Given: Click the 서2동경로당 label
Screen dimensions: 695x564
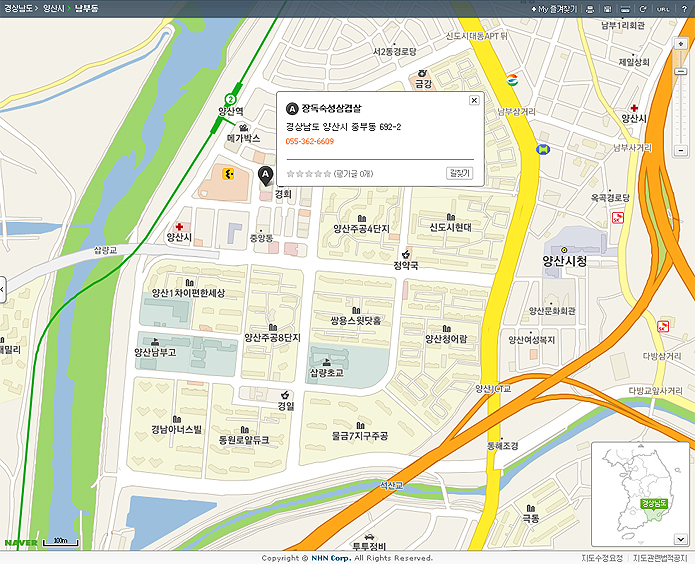Looking at the screenshot, I should coord(394,52).
